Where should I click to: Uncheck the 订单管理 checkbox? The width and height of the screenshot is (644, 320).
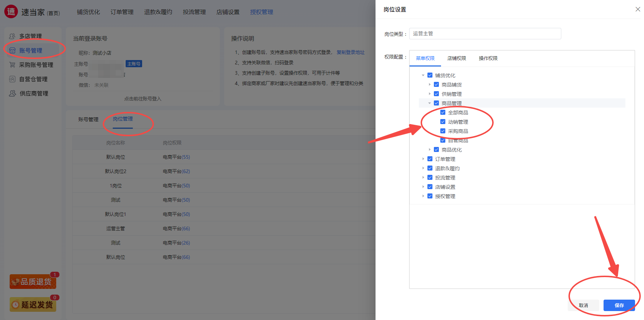[430, 159]
